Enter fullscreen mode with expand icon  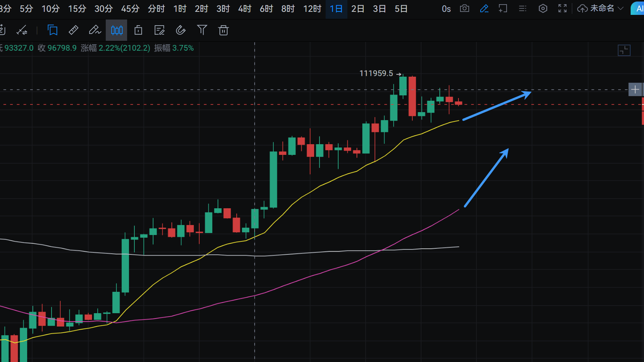[x=562, y=8]
